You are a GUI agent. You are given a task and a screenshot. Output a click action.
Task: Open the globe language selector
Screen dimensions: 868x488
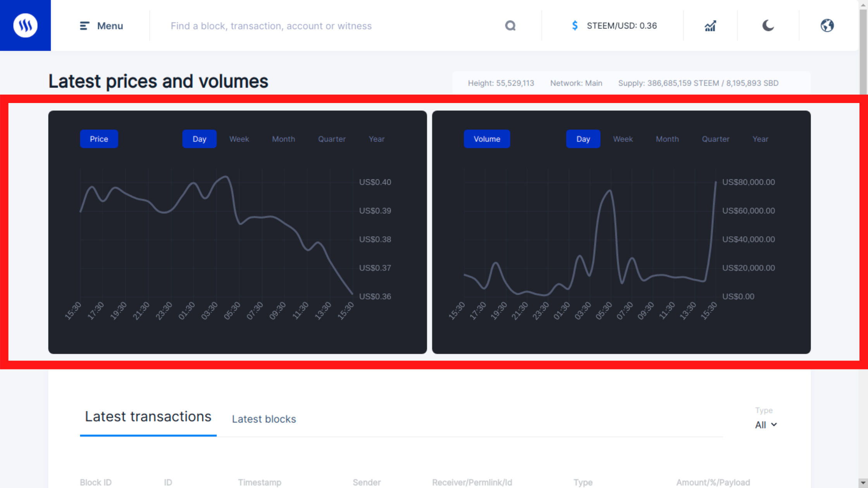click(x=827, y=26)
